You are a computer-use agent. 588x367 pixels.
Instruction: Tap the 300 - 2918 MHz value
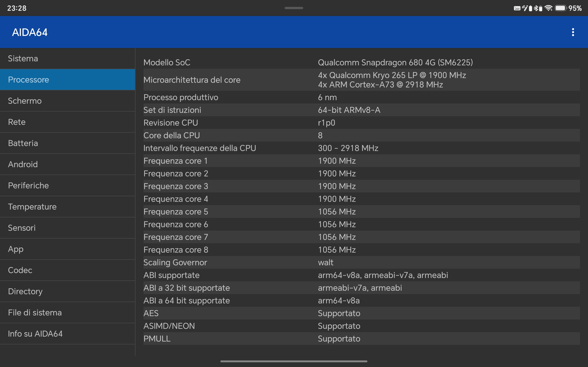pyautogui.click(x=348, y=148)
